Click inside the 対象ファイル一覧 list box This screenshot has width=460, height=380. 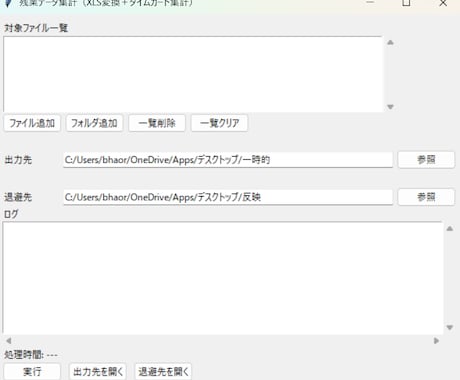click(193, 74)
